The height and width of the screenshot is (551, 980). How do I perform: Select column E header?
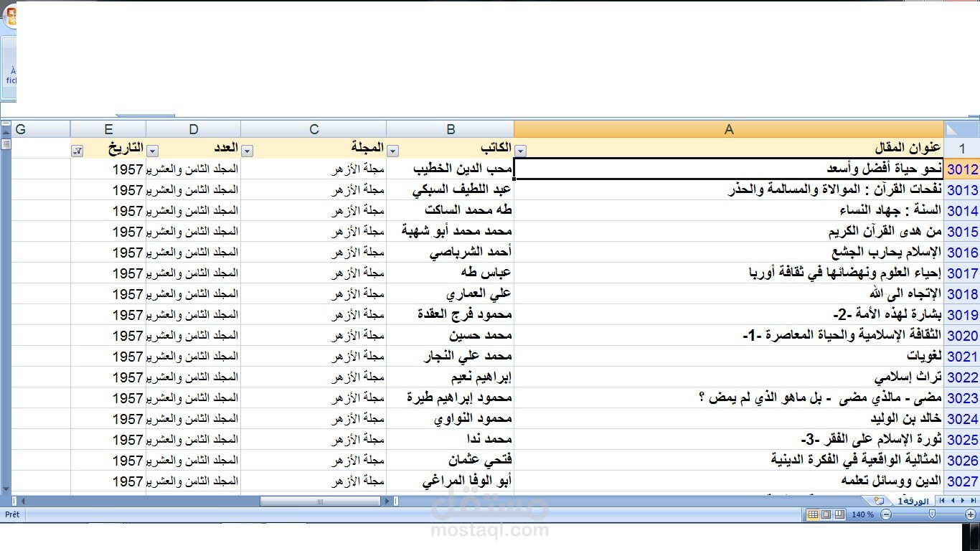108,129
